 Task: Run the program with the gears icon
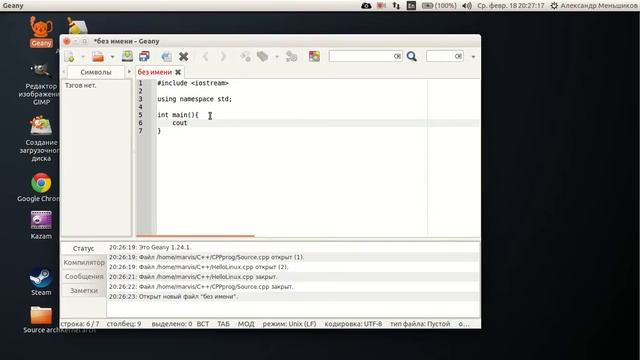[x=291, y=56]
